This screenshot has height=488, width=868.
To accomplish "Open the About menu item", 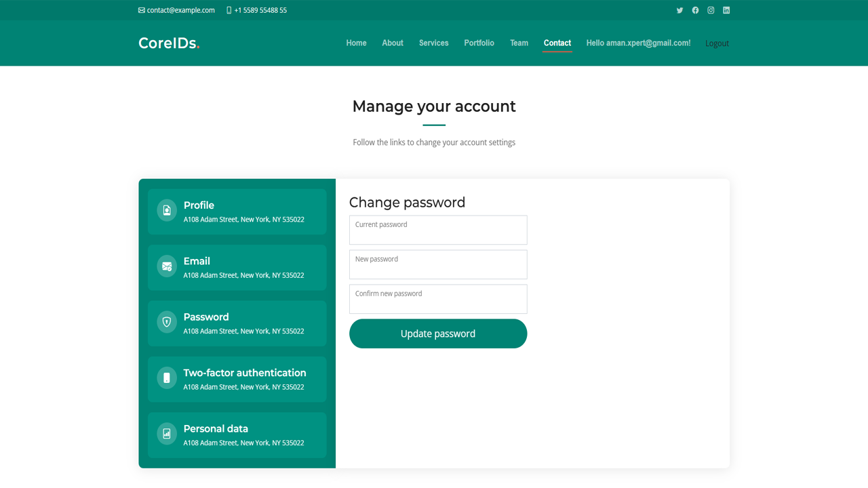I will point(393,43).
